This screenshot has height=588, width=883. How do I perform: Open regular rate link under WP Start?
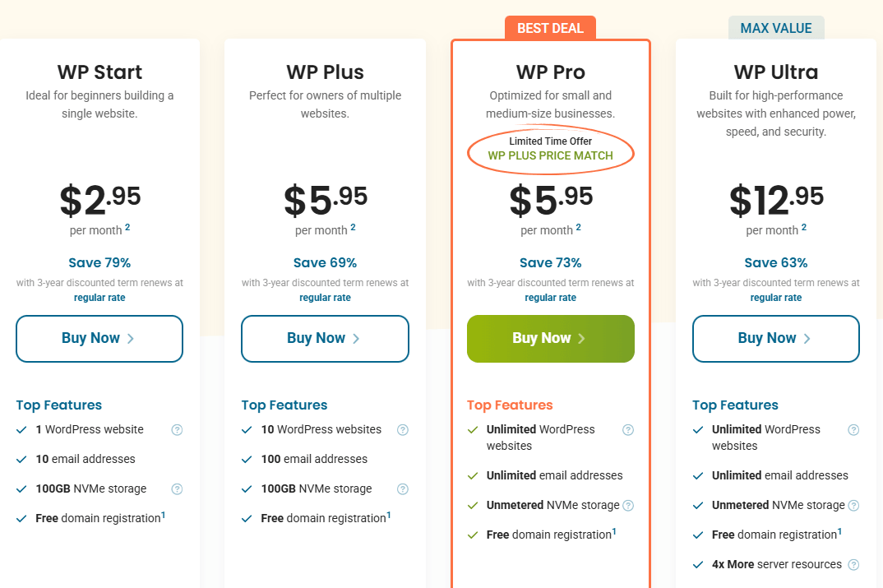[x=99, y=298]
